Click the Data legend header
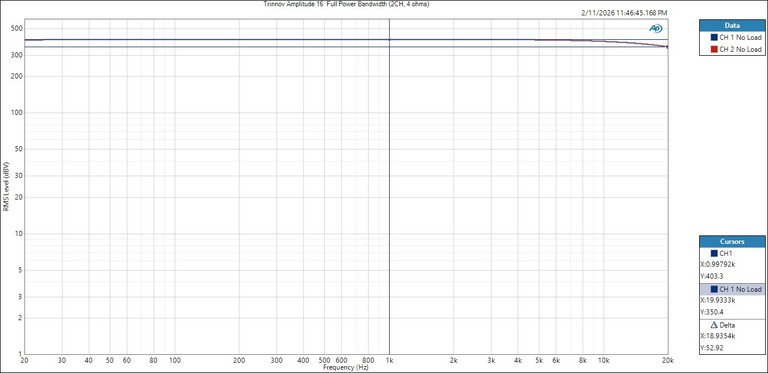Screen dimensions: 768x373 732,26
